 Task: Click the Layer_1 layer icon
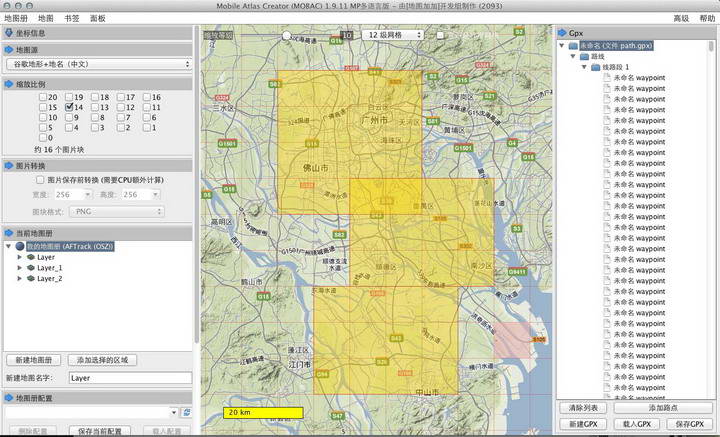[31, 268]
